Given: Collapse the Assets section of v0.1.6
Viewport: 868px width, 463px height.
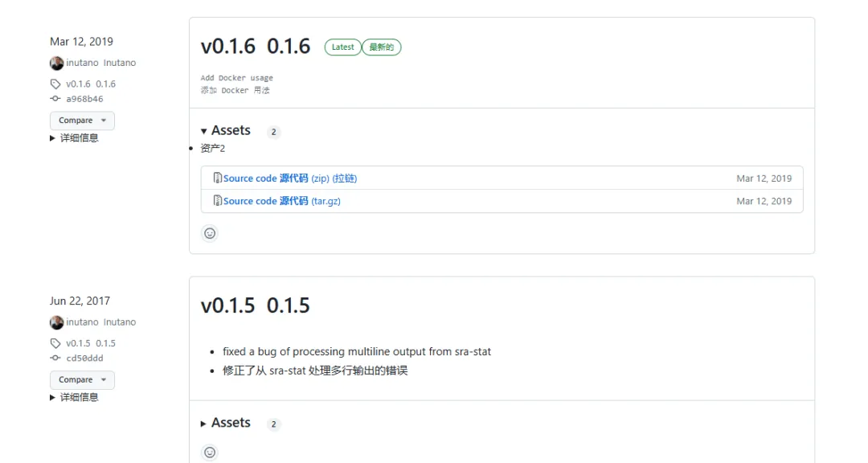Looking at the screenshot, I should point(226,131).
